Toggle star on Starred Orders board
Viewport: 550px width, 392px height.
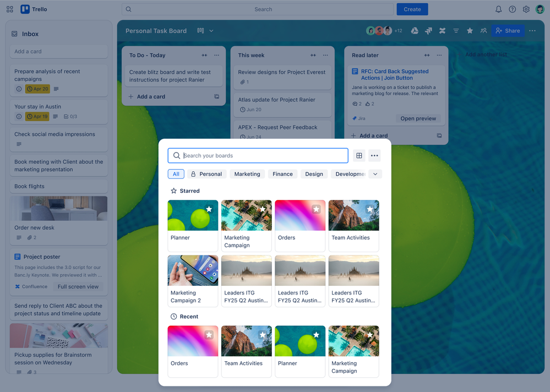[317, 209]
